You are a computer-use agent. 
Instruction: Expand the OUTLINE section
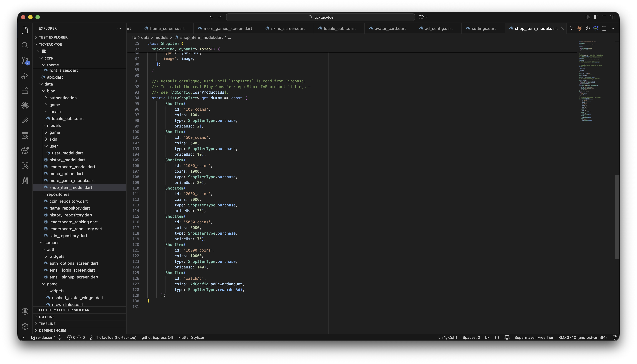80,317
